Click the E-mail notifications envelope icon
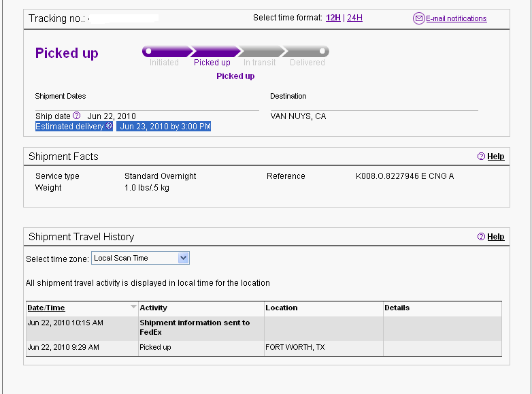Viewport: 532px width, 394px height. tap(418, 18)
